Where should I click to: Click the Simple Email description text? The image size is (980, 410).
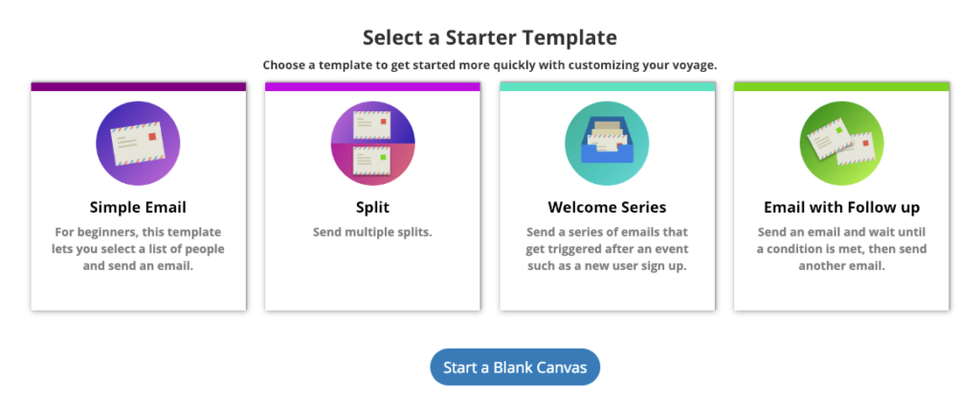click(x=138, y=249)
